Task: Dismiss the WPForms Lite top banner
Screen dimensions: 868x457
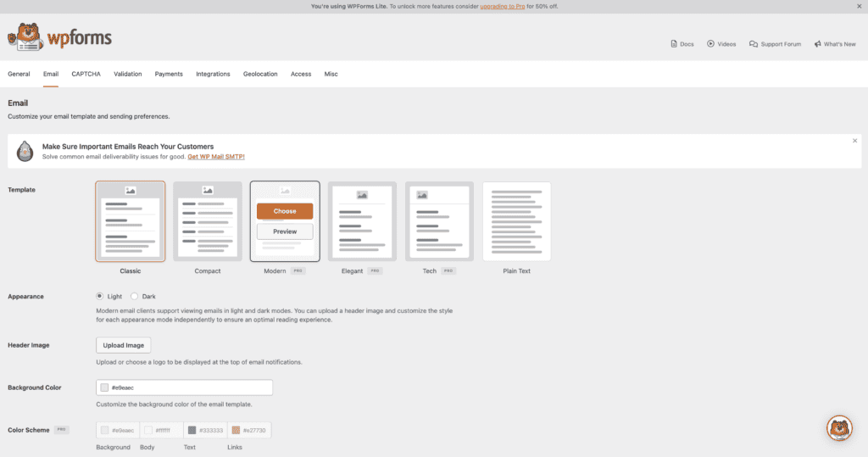Action: tap(860, 6)
